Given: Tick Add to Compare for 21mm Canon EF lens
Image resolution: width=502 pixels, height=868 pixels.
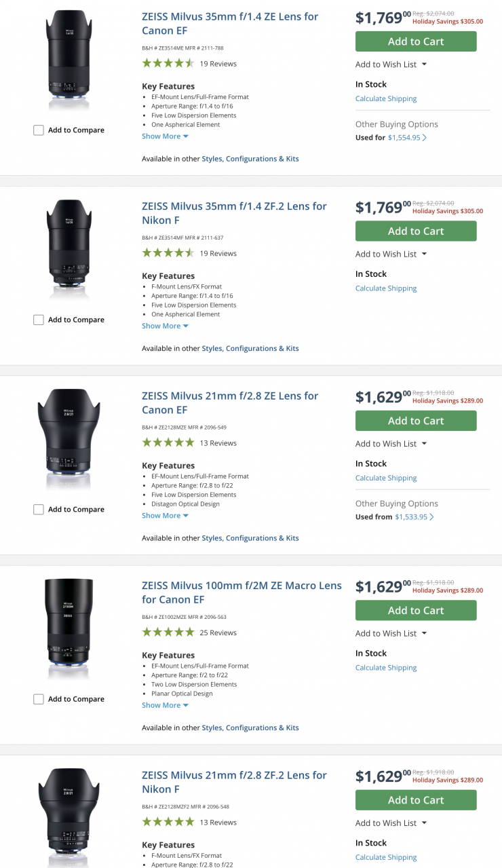Looking at the screenshot, I should 39,510.
